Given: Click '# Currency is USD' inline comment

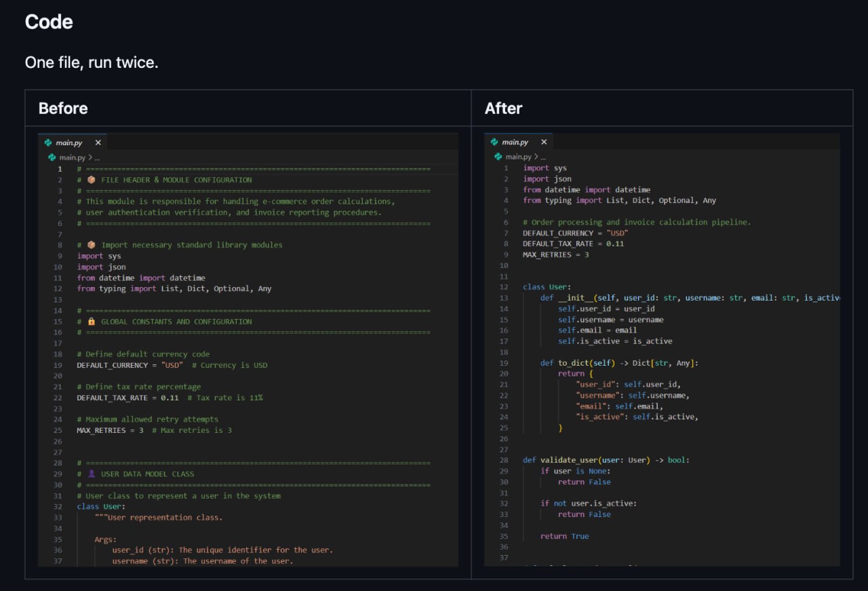Looking at the screenshot, I should 230,365.
